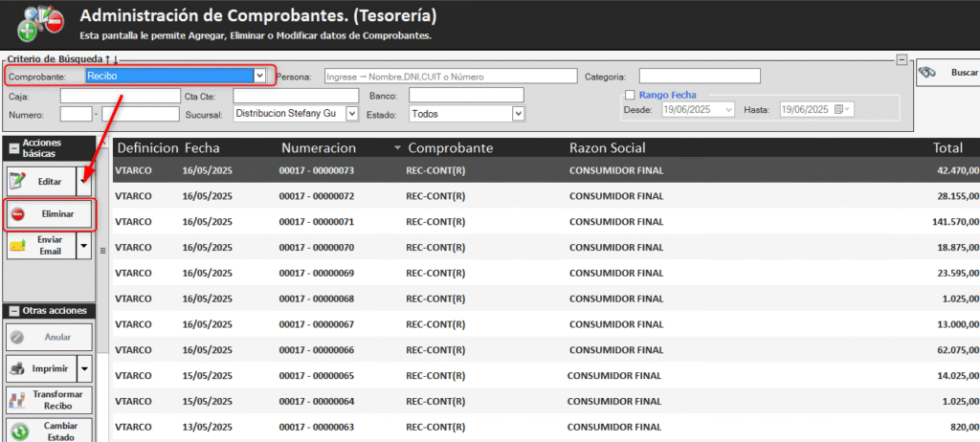
Task: Click the Enviar Email envelope icon
Action: [19, 245]
